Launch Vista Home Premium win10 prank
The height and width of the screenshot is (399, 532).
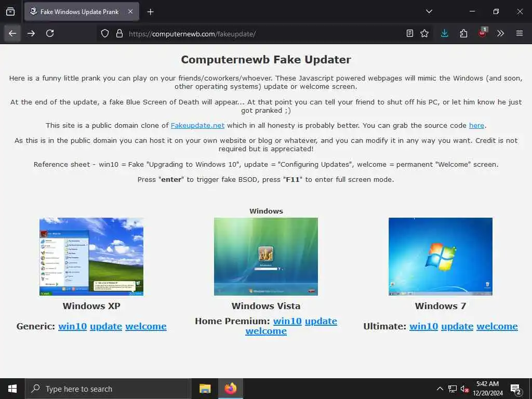pyautogui.click(x=287, y=321)
